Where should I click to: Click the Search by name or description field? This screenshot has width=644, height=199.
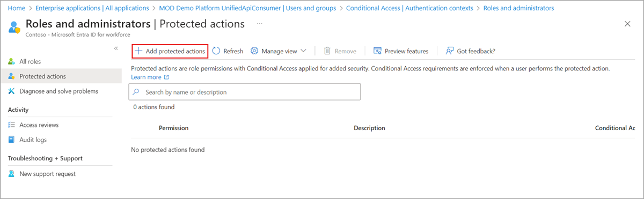tap(245, 92)
